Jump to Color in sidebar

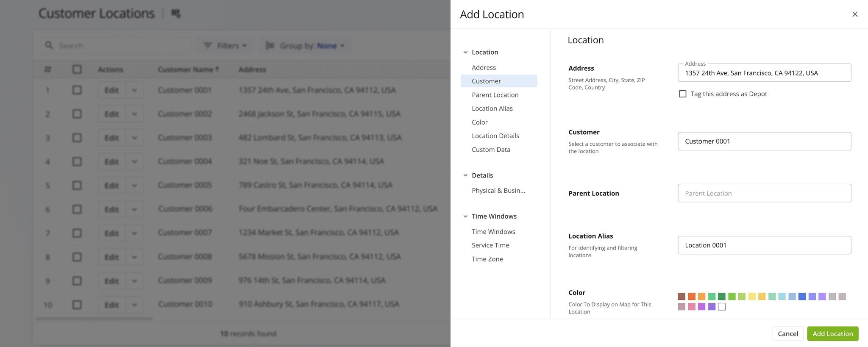coord(480,122)
